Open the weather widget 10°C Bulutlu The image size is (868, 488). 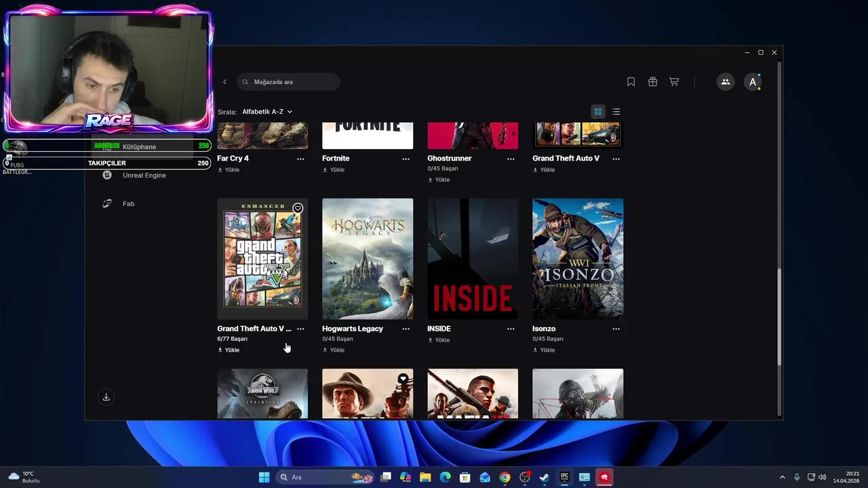click(24, 477)
